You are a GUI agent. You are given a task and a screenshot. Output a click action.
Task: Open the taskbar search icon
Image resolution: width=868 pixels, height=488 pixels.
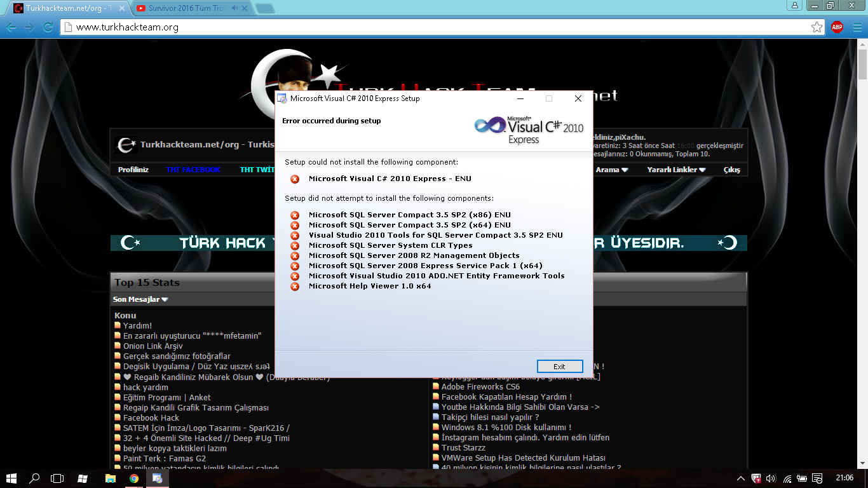pos(35,478)
